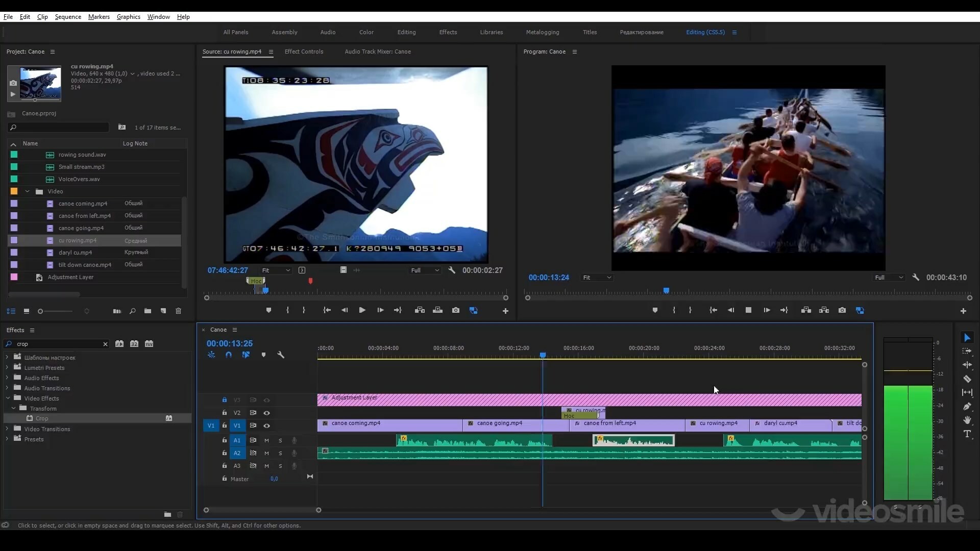Open Source monitor Fit zoom dropdown

pyautogui.click(x=276, y=270)
